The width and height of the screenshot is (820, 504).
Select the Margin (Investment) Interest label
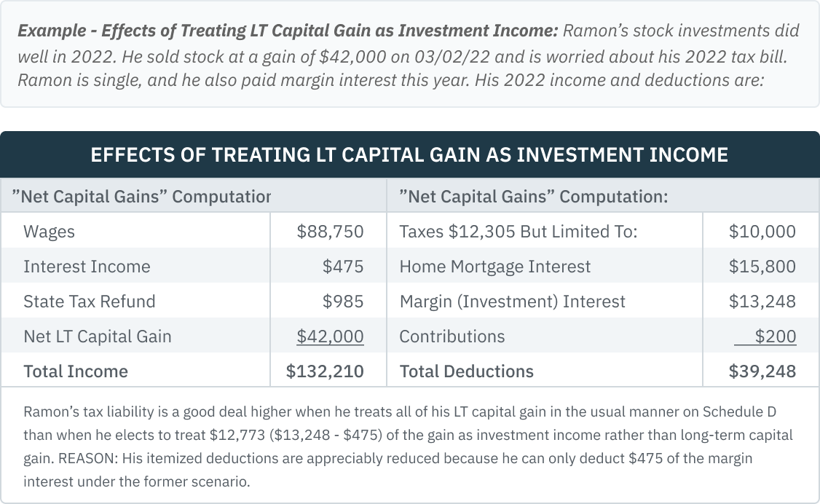513,302
